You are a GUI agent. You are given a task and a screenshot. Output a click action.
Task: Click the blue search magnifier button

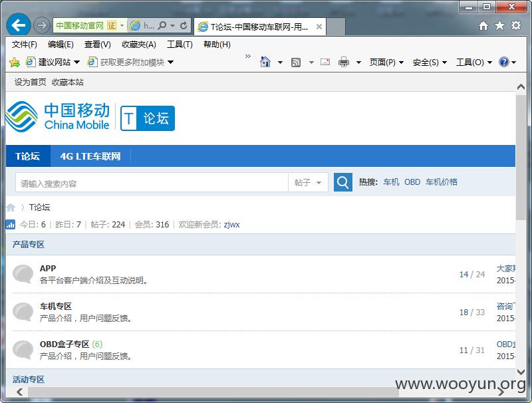pyautogui.click(x=343, y=182)
